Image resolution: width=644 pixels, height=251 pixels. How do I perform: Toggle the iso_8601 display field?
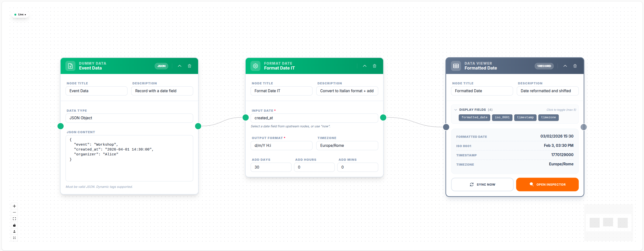pos(502,117)
